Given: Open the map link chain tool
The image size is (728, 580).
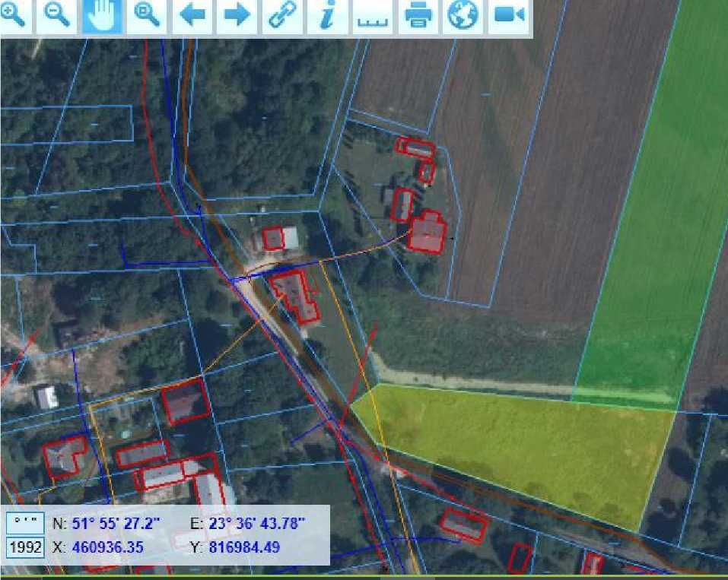Looking at the screenshot, I should click(x=282, y=16).
